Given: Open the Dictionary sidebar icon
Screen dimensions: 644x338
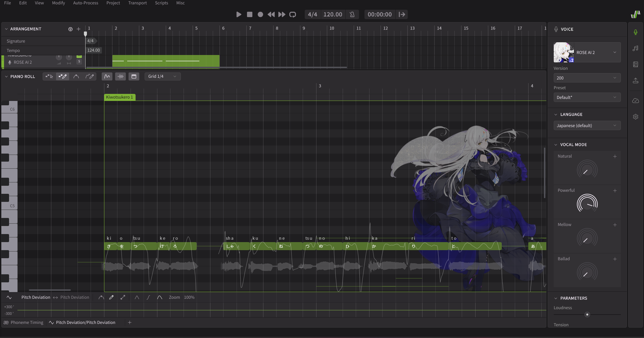Looking at the screenshot, I should coord(635,64).
